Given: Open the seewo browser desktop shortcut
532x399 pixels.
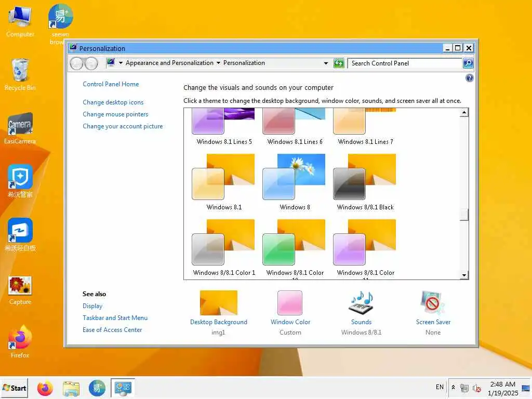Looking at the screenshot, I should pos(60,24).
